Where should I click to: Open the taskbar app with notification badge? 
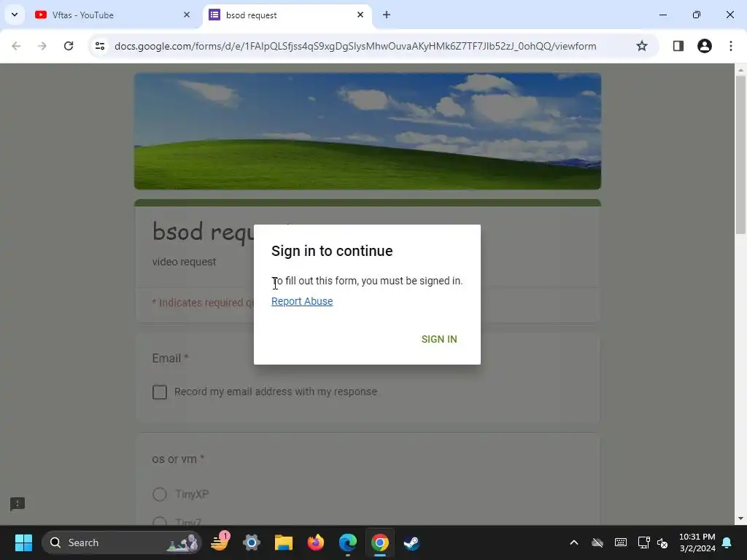(220, 542)
